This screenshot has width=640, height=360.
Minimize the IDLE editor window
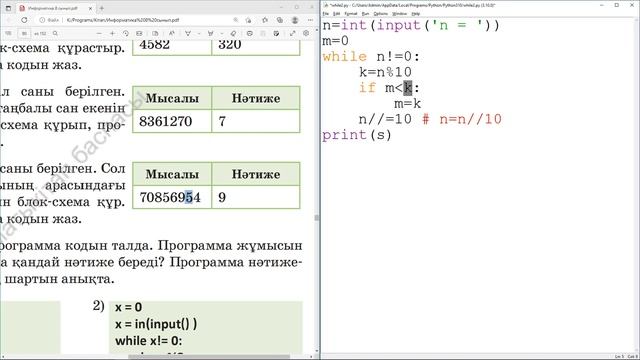click(x=602, y=5)
